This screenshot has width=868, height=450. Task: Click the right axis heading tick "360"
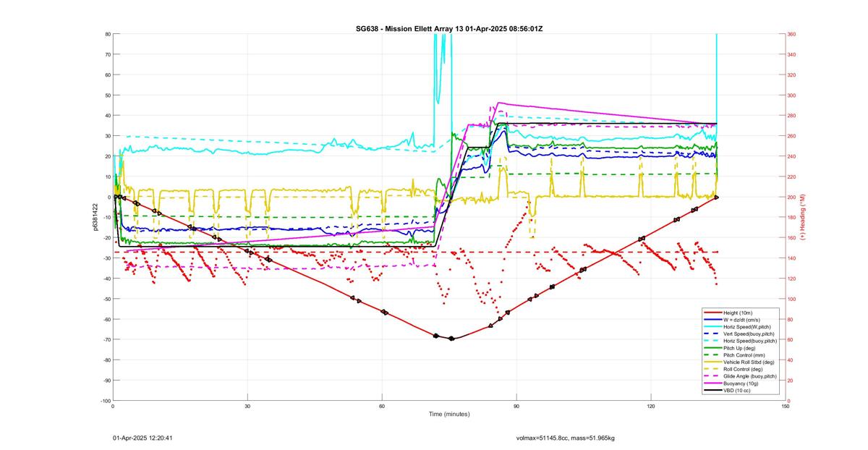pyautogui.click(x=792, y=34)
